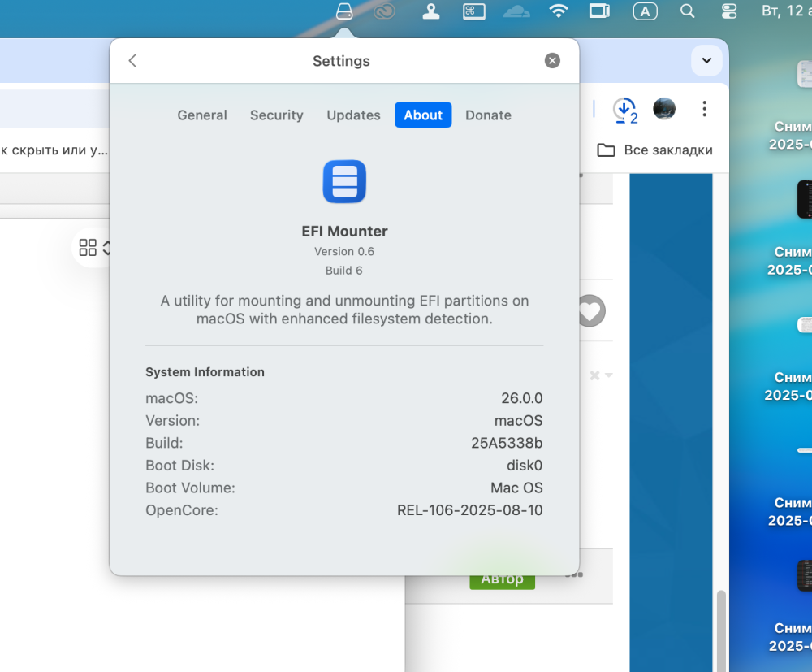Open Wi-Fi status menu
This screenshot has width=812, height=672.
click(559, 11)
